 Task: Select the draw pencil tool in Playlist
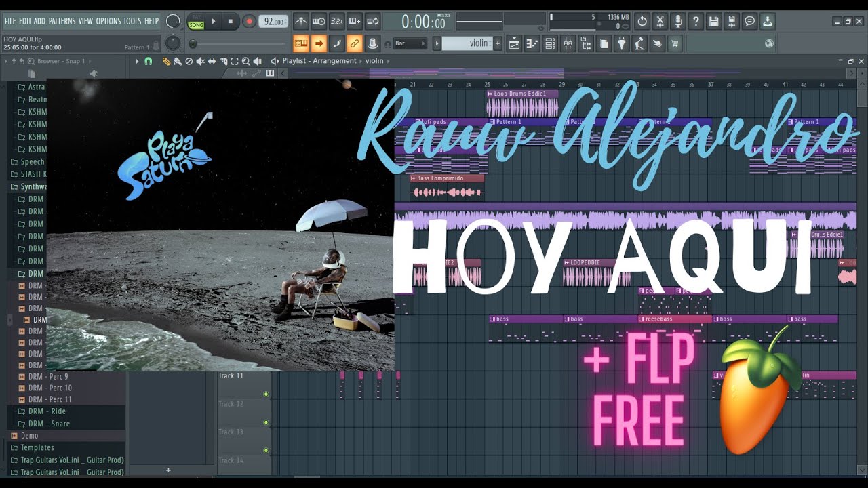166,61
